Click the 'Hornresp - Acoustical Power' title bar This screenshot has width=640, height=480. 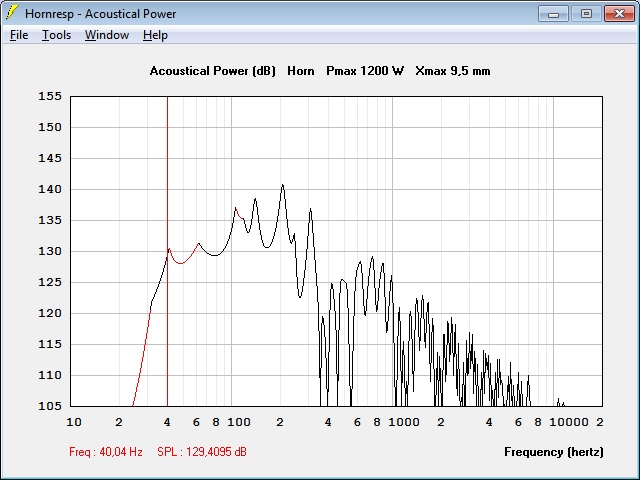click(x=100, y=14)
